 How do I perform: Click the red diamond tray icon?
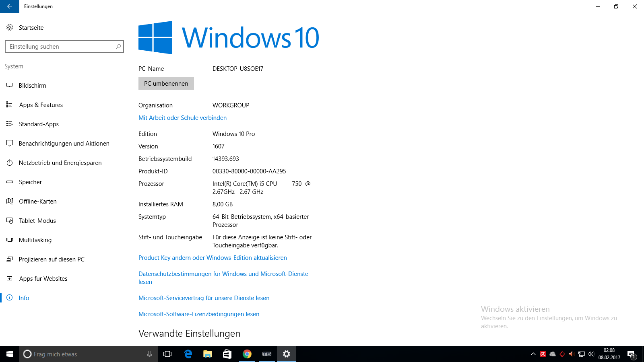click(562, 354)
